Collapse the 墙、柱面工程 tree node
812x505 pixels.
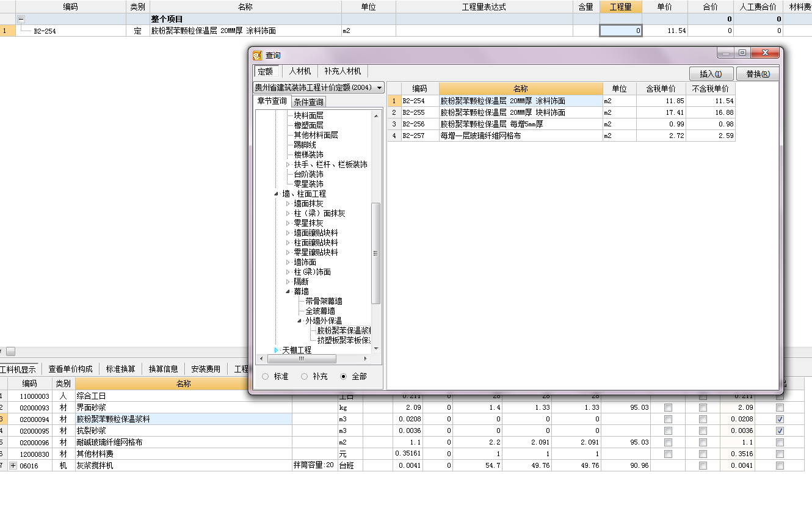pyautogui.click(x=277, y=194)
